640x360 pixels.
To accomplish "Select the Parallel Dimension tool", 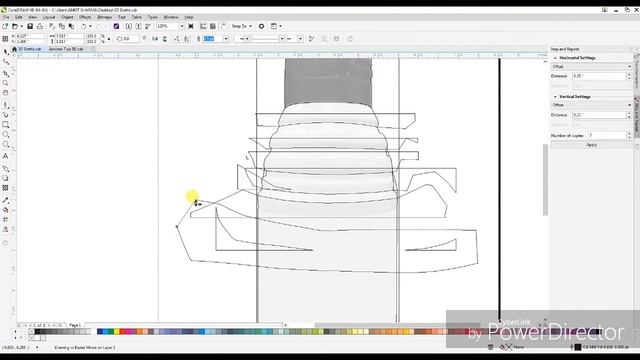I will click(5, 168).
